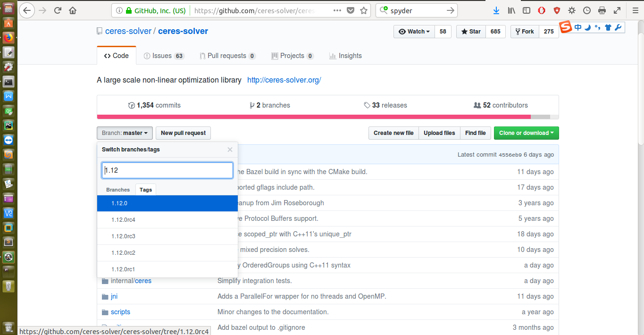
Task: Click the Sogou input method S icon
Action: point(566,27)
